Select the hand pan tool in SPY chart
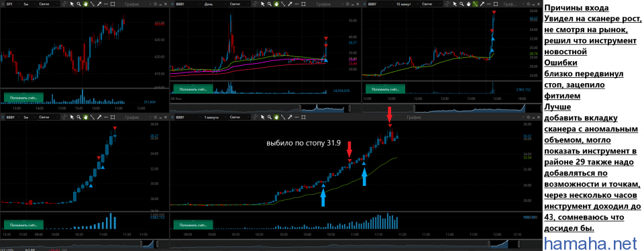 tap(85, 4)
